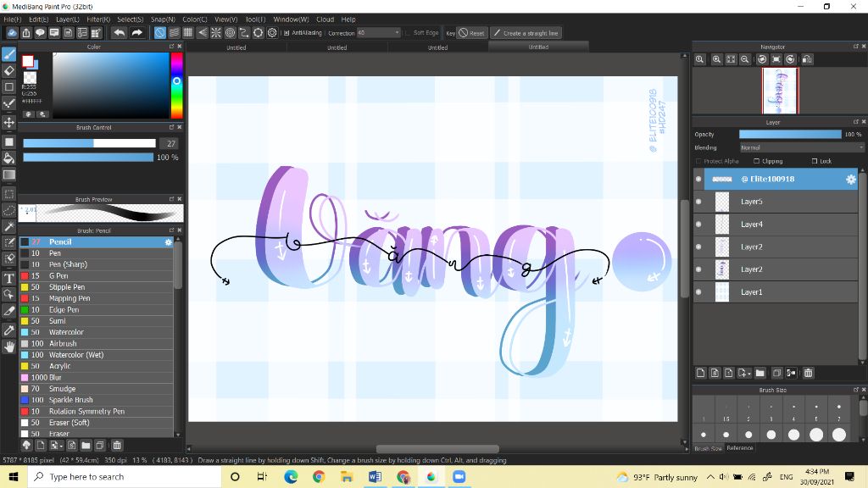Toggle visibility of Layer4
Image resolution: width=868 pixels, height=488 pixels.
click(x=698, y=224)
